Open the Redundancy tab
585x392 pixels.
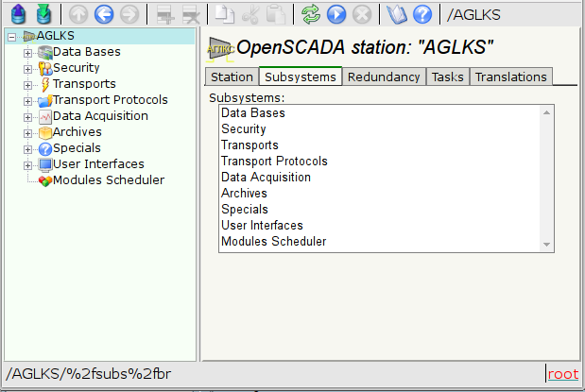tap(384, 77)
